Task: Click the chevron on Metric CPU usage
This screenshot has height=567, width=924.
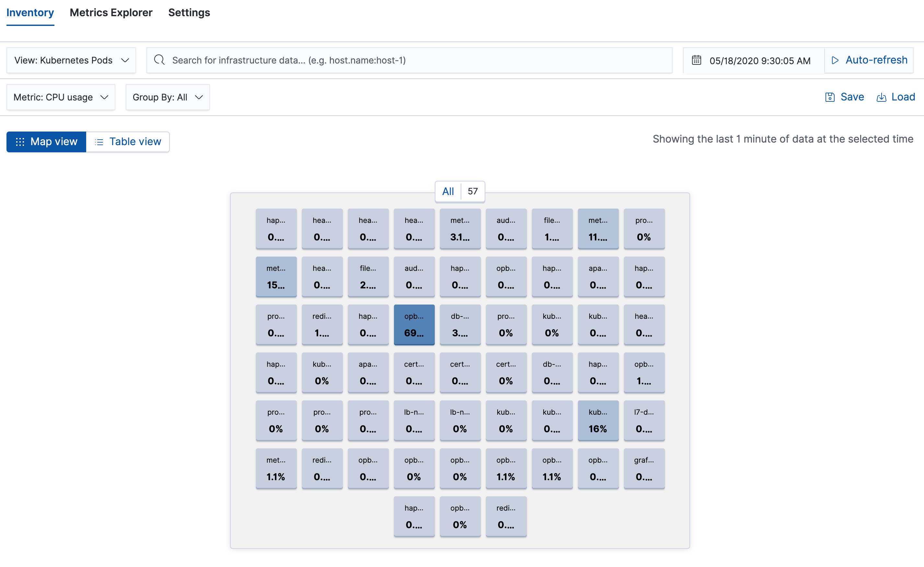Action: [x=104, y=97]
